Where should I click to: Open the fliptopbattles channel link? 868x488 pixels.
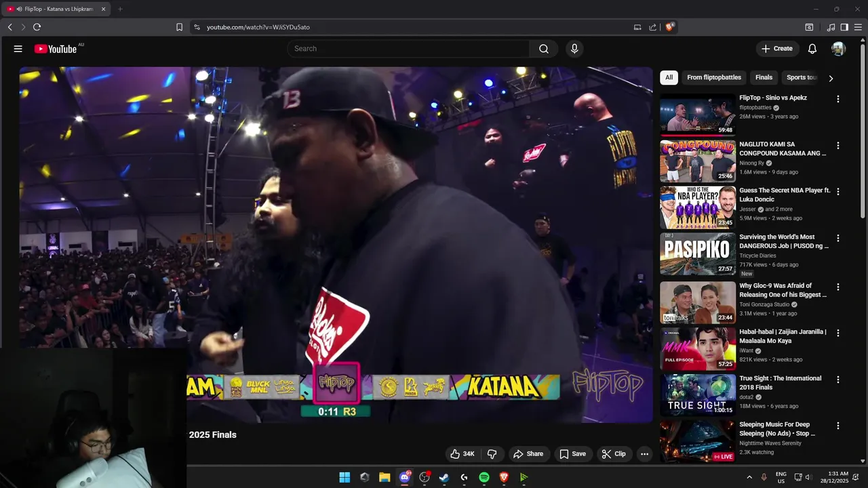click(755, 107)
